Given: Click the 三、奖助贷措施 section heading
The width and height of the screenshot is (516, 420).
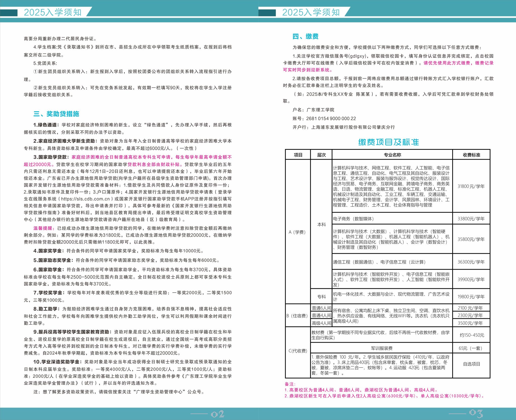Looking at the screenshot, I should coord(56,114).
